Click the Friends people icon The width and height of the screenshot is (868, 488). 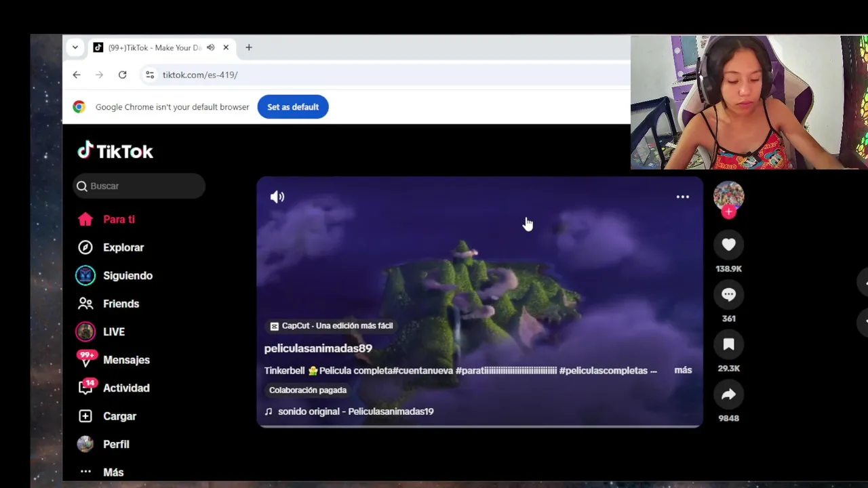point(85,304)
